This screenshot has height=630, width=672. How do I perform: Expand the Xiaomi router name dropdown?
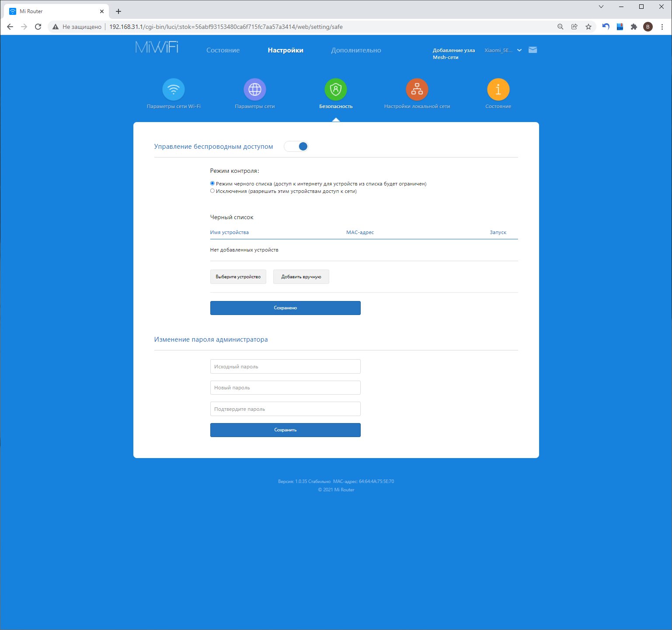519,50
